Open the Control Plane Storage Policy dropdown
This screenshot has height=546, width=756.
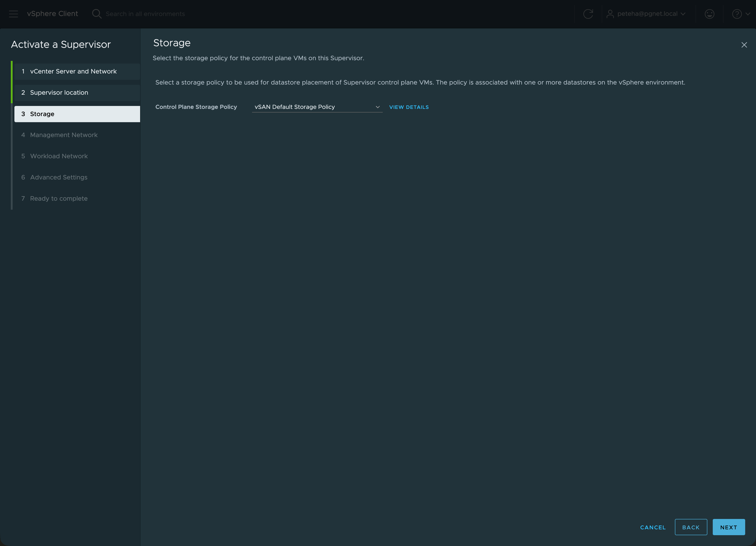coord(317,107)
